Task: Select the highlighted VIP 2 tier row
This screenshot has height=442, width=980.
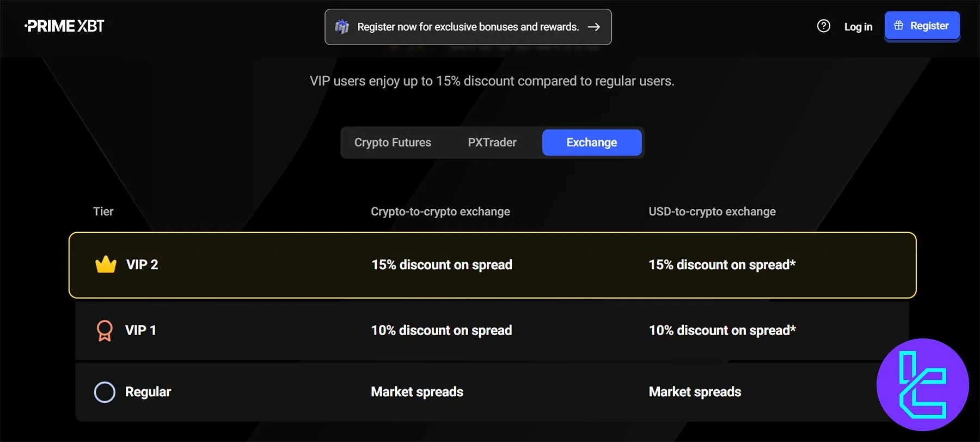Action: [490, 265]
